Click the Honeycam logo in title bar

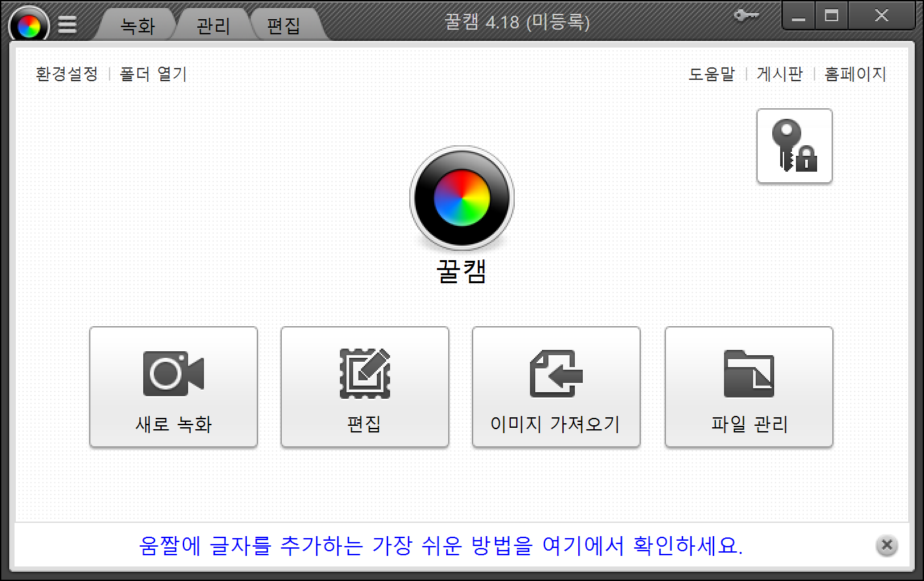[29, 25]
